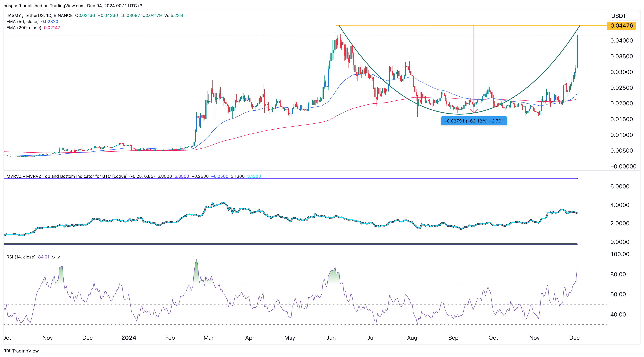Image resolution: width=644 pixels, height=357 pixels.
Task: Click the 100.00 RSI axis label
Action: click(x=620, y=254)
